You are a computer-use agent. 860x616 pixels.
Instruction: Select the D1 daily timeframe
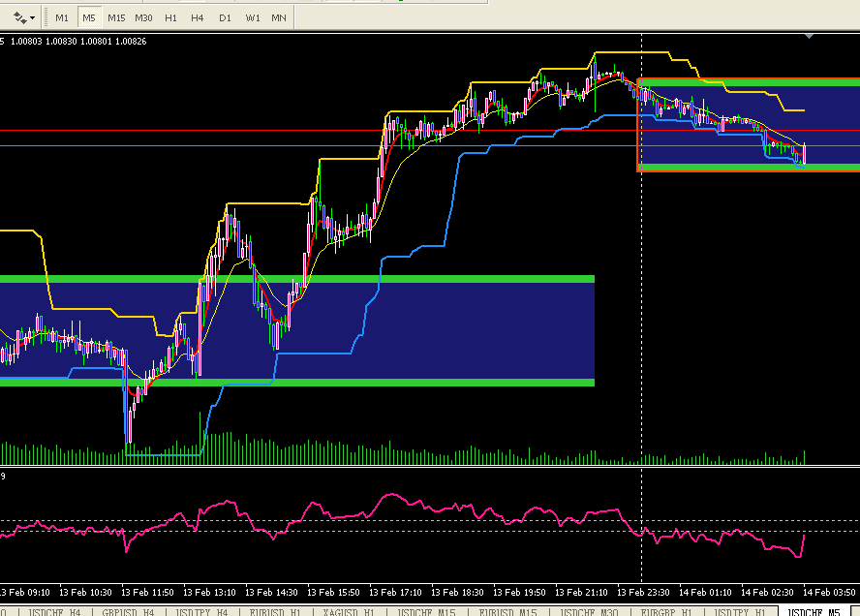tap(225, 18)
